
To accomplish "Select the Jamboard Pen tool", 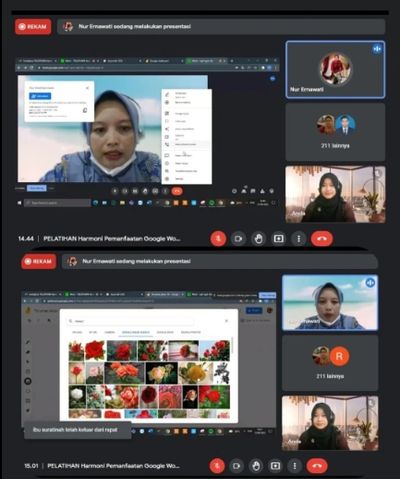I will [x=28, y=342].
